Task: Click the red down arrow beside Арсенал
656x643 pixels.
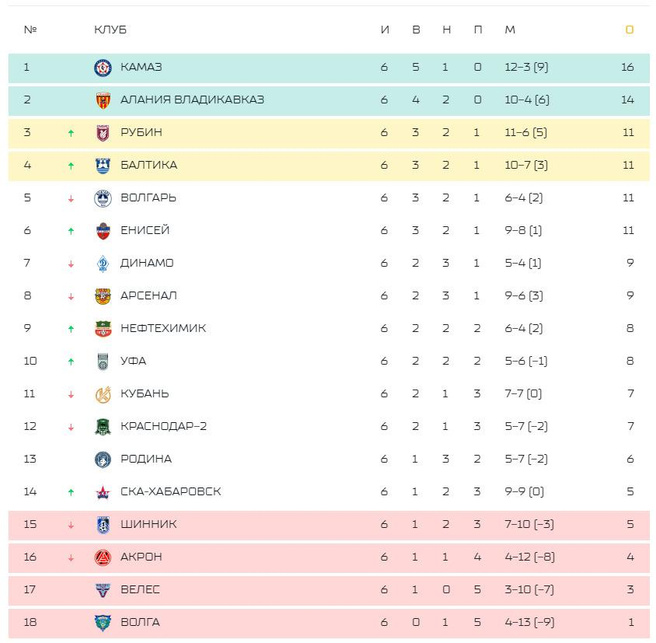Action: tap(71, 297)
